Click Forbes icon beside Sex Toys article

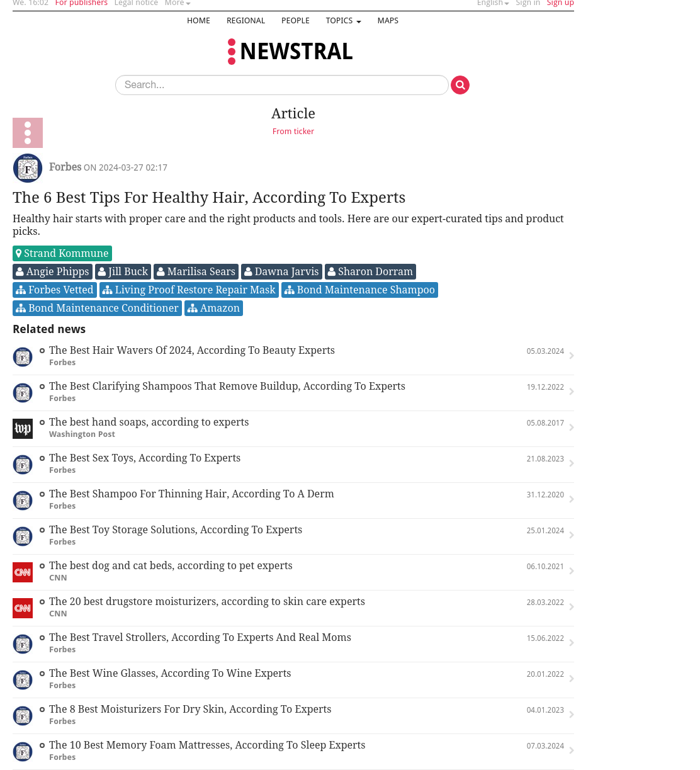click(x=23, y=465)
